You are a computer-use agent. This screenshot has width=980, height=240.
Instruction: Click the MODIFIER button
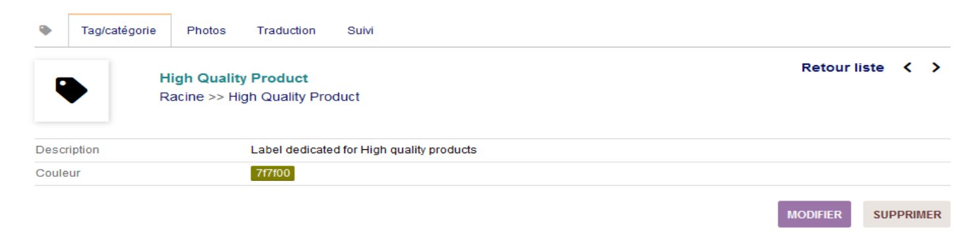814,214
